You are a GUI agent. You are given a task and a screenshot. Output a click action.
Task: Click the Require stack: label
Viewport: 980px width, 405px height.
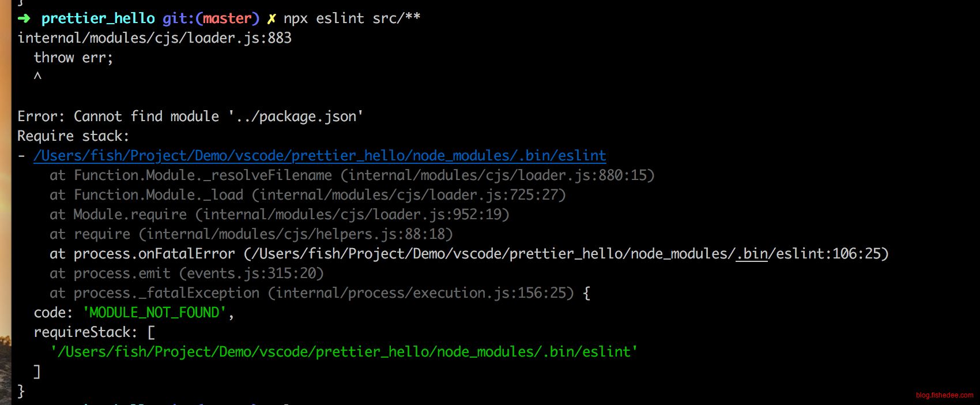(73, 136)
